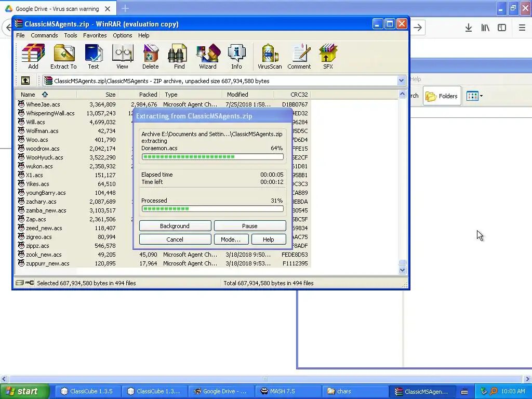This screenshot has width=532, height=399.
Task: Pause the extraction
Action: click(x=250, y=226)
